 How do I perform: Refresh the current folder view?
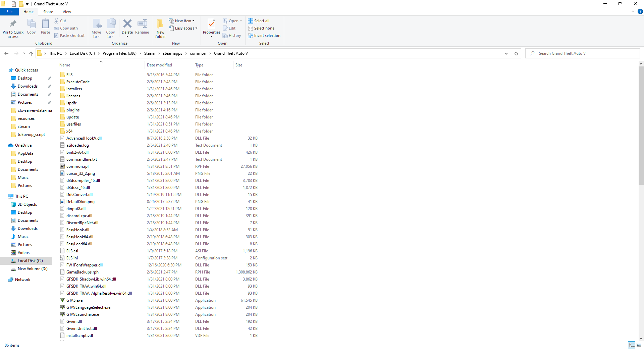tap(516, 53)
